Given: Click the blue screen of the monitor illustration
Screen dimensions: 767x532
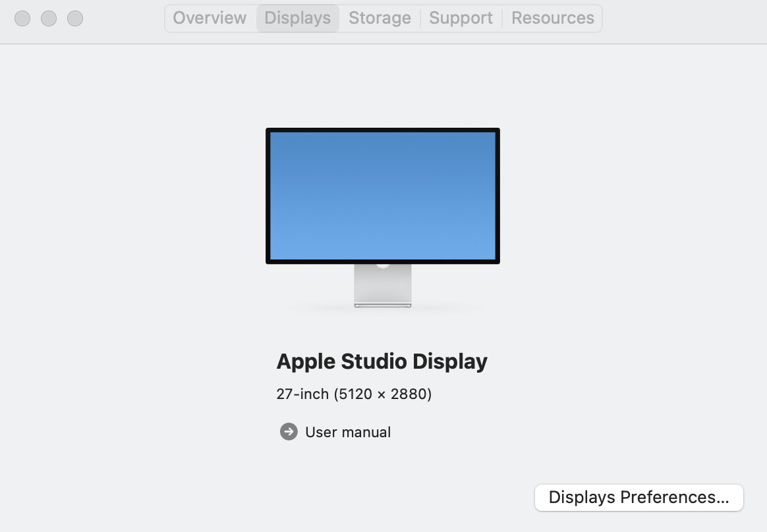Looking at the screenshot, I should 382,195.
